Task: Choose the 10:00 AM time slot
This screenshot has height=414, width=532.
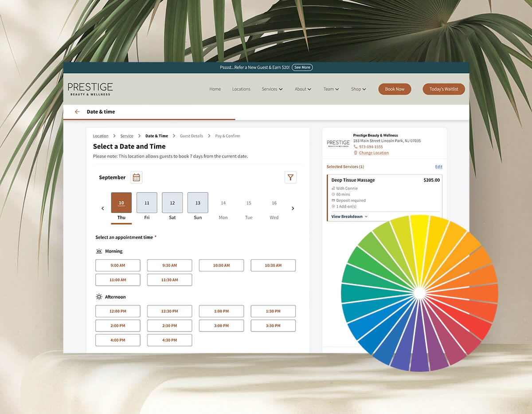Action: (221, 265)
